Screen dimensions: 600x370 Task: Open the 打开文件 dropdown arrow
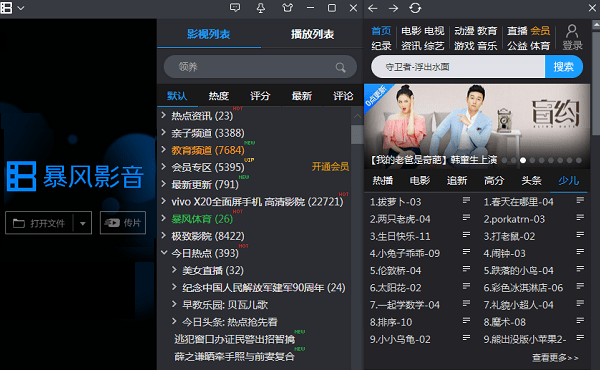82,223
